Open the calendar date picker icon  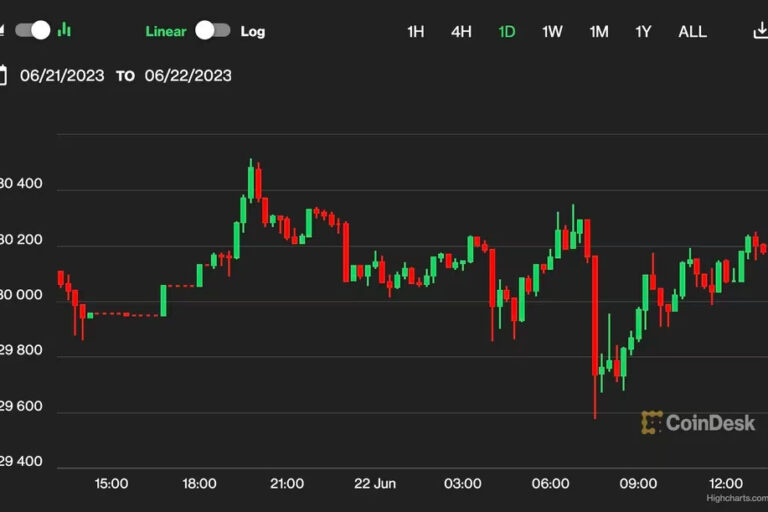coord(3,75)
